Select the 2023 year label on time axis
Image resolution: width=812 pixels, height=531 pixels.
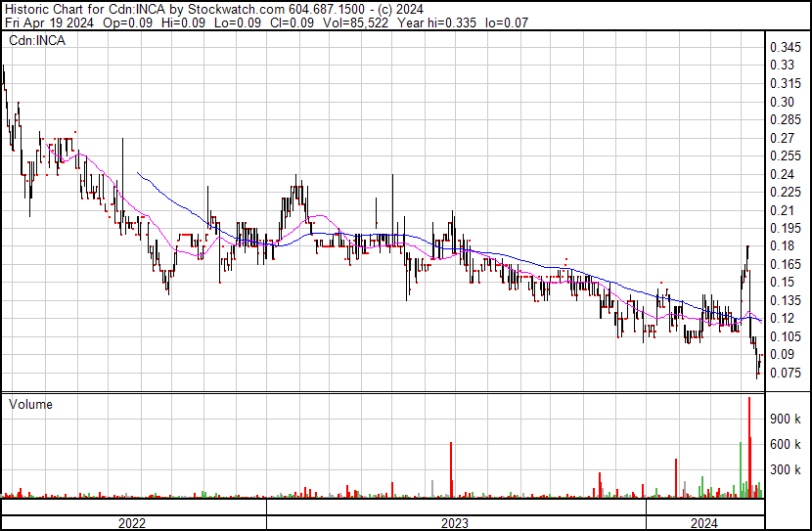pos(455,523)
